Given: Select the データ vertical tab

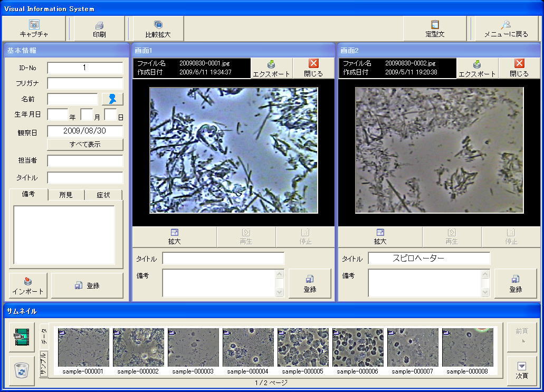Looking at the screenshot, I should (44, 336).
